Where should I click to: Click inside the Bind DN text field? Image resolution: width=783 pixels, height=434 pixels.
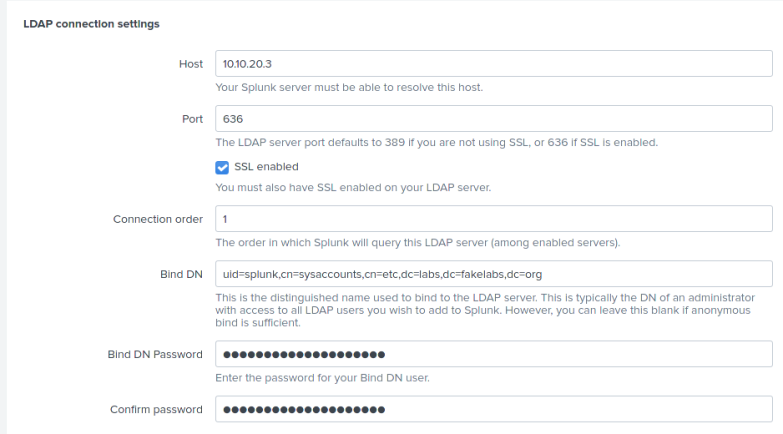(x=493, y=274)
